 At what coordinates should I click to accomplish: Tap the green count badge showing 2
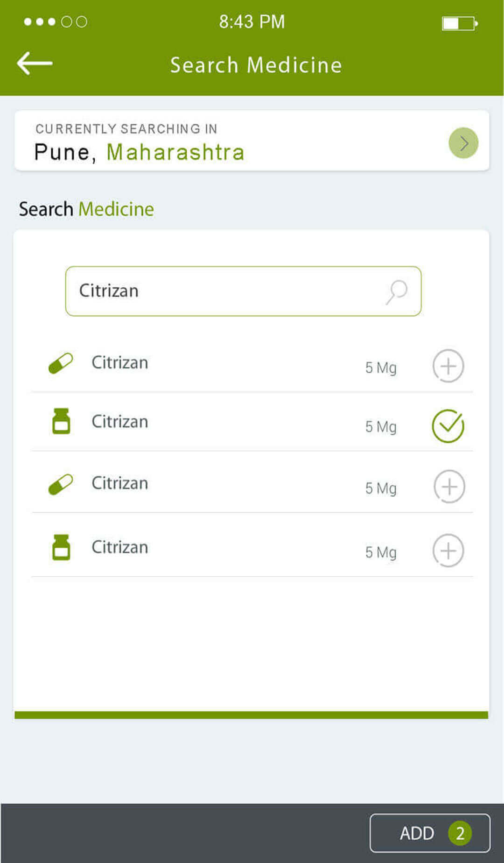pyautogui.click(x=460, y=833)
